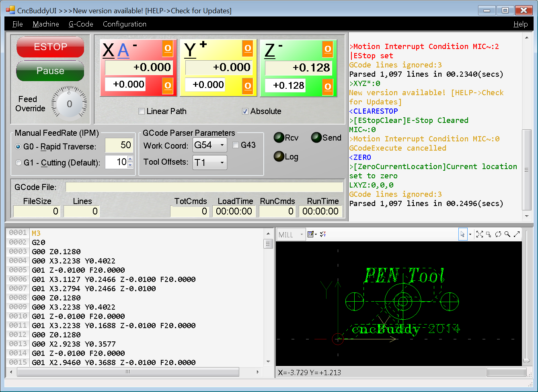538x392 pixels.
Task: Open the Configuration menu
Action: click(125, 24)
